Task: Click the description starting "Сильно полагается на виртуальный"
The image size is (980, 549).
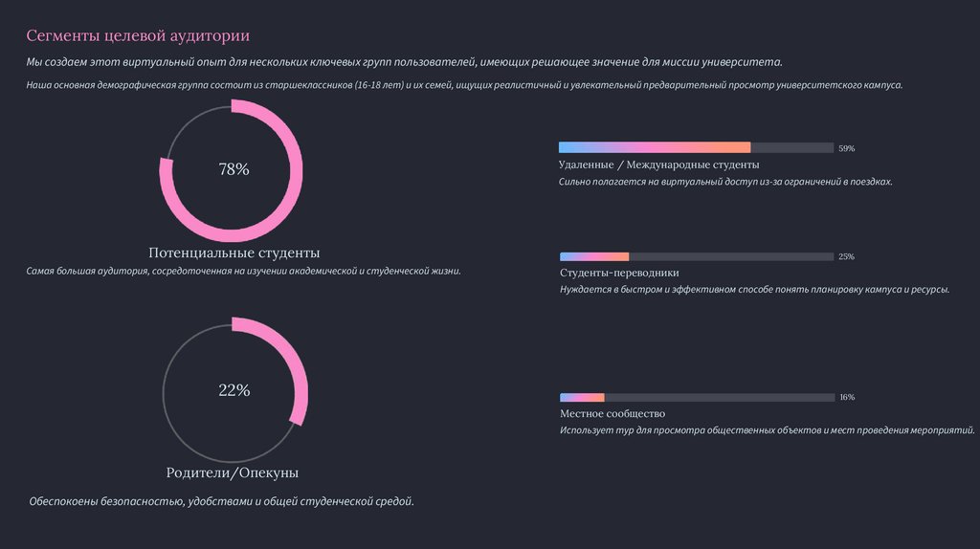Action: (725, 181)
